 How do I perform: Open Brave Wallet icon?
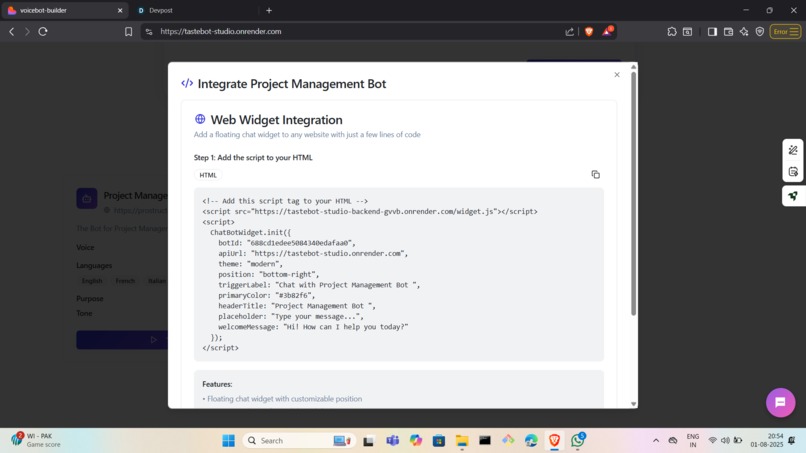coord(728,31)
